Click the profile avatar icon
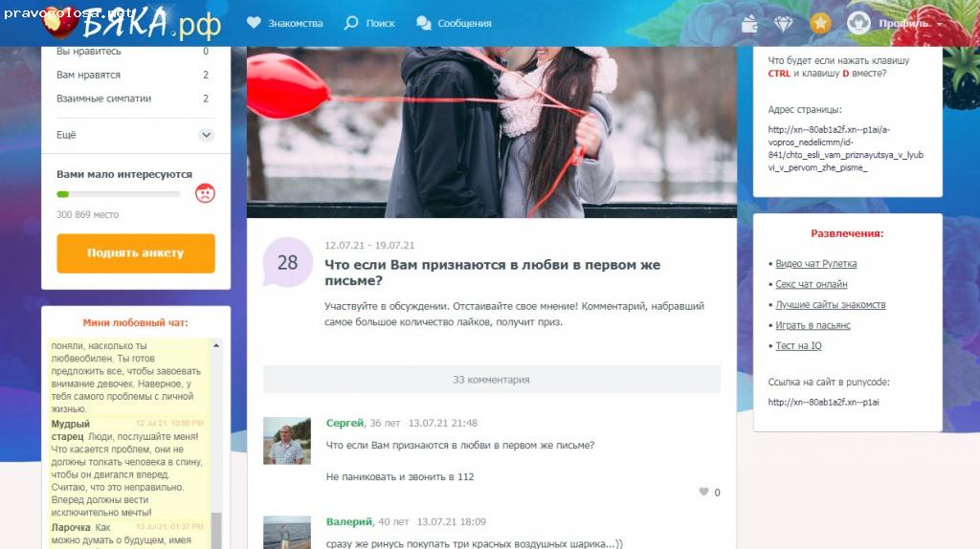This screenshot has width=980, height=549. click(858, 23)
